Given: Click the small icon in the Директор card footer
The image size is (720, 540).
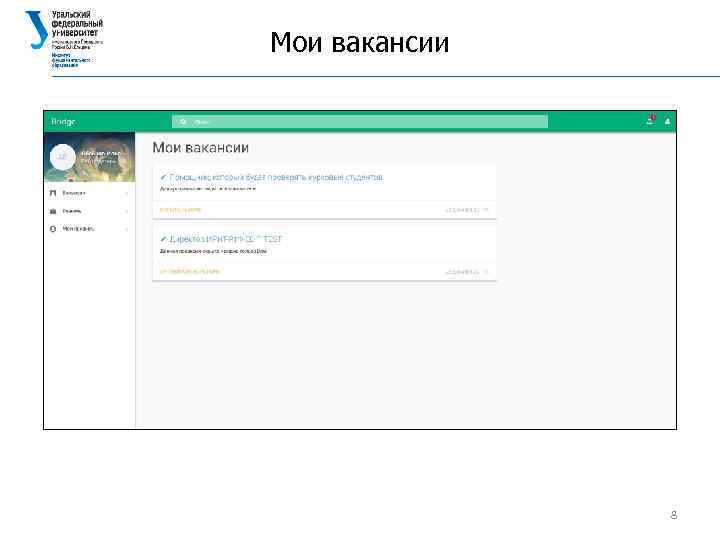Looking at the screenshot, I should (486, 272).
